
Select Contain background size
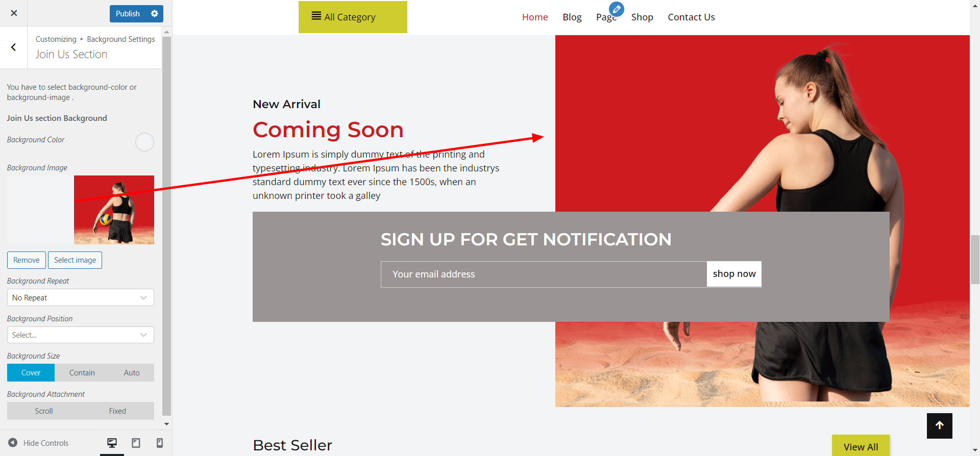[x=82, y=373]
